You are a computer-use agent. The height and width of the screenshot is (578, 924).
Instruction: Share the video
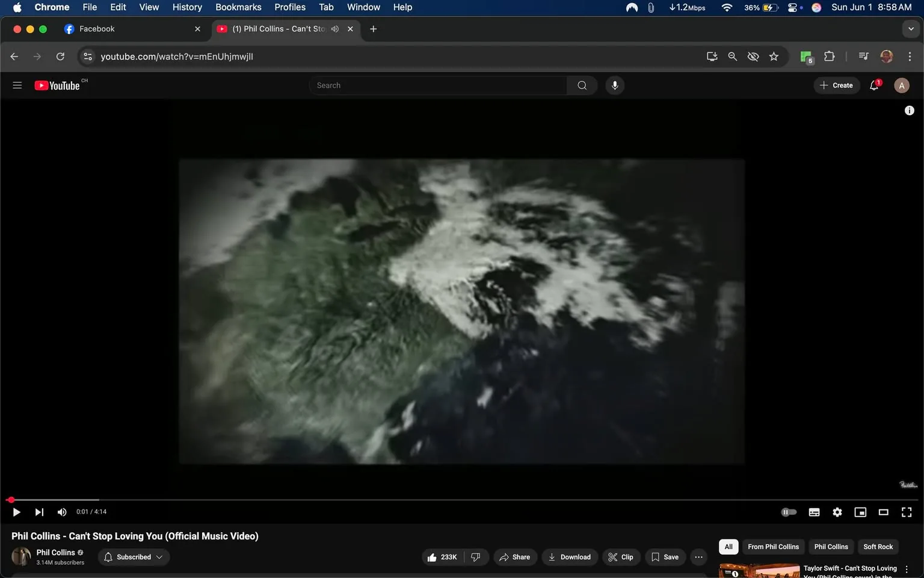pyautogui.click(x=515, y=557)
